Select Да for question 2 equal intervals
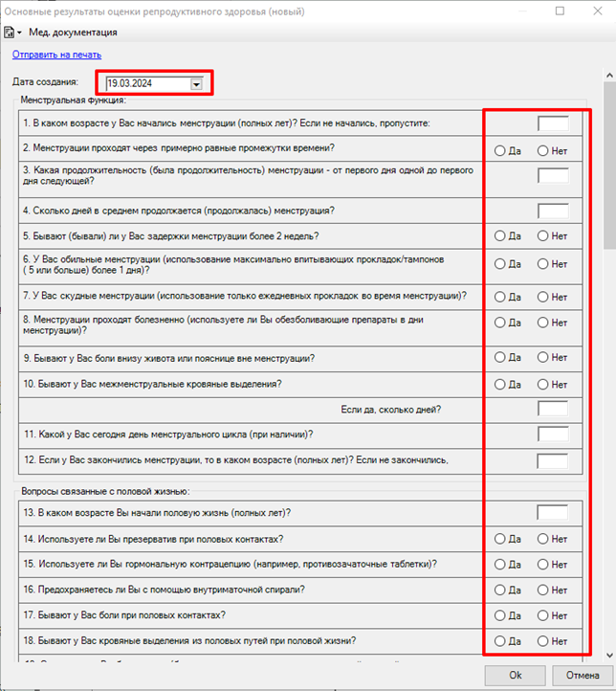The image size is (616, 691). coord(508,151)
